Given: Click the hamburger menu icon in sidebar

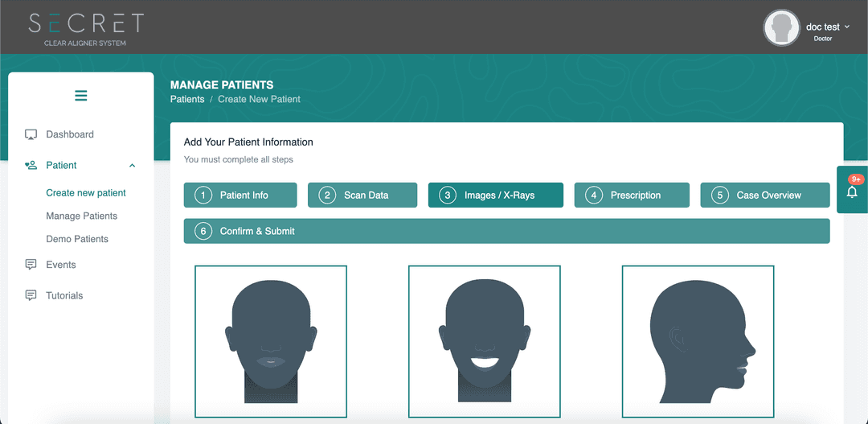Looking at the screenshot, I should click(81, 96).
